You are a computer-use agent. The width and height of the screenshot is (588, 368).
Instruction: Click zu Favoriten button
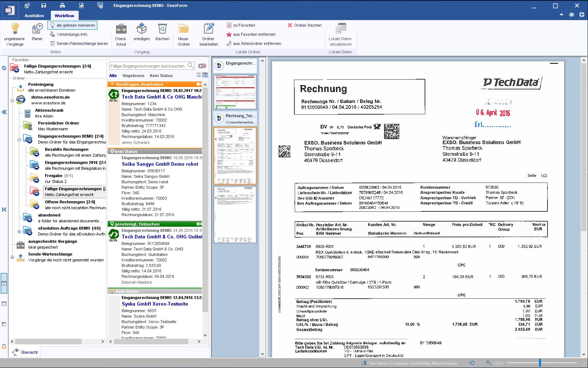(241, 25)
